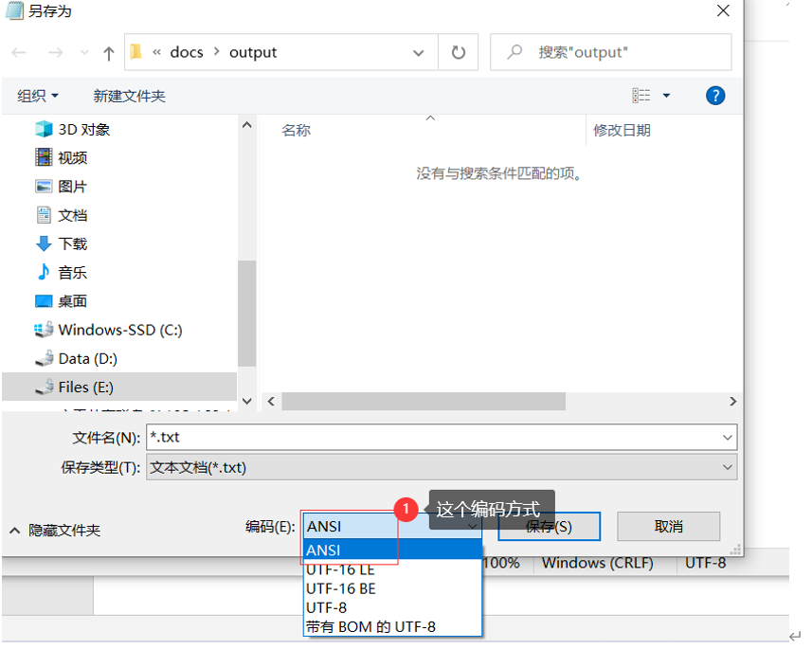Pick 带有 BOM 的 UTF-8 encoding
812x649 pixels.
pos(370,626)
